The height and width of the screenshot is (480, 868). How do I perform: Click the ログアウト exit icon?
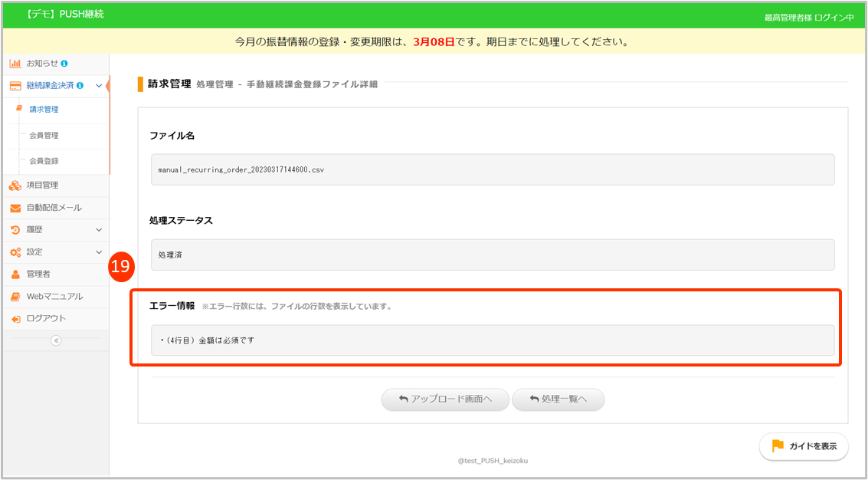(15, 318)
